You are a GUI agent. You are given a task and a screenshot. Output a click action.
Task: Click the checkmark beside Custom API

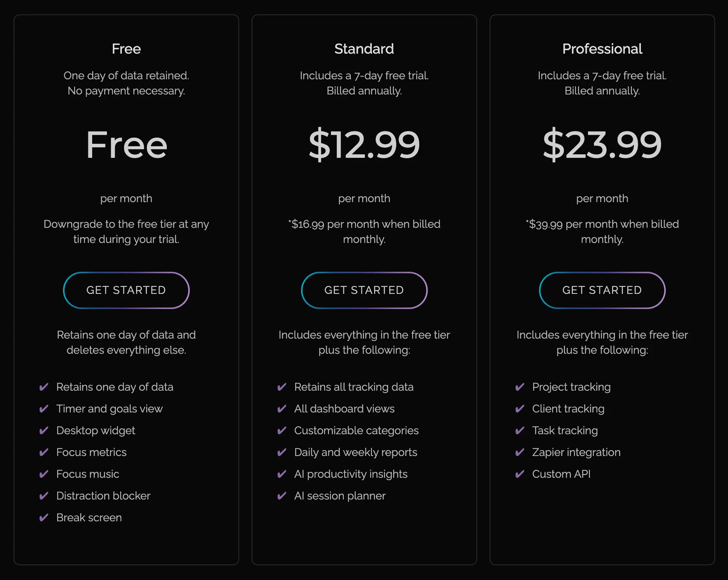pos(520,474)
